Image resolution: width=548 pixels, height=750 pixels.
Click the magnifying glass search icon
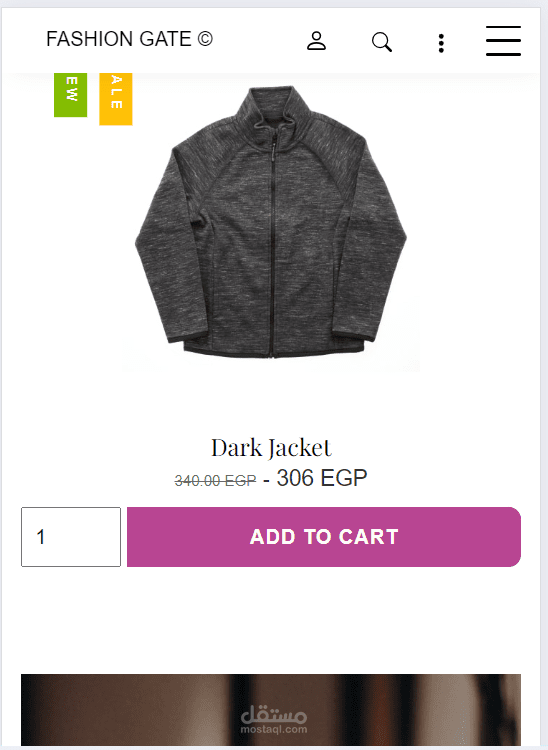382,42
